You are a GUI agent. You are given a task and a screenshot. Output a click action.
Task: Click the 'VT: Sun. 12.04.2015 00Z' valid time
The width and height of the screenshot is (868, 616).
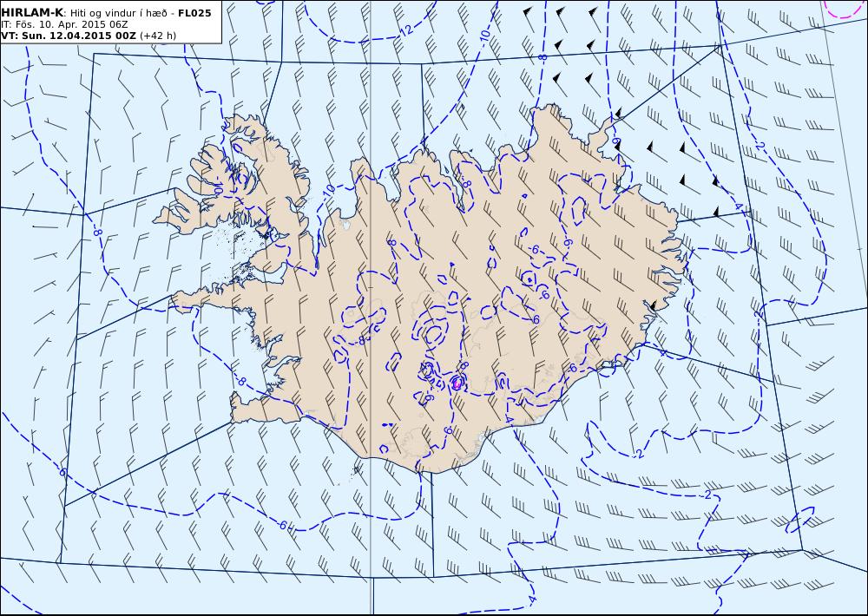[x=69, y=36]
